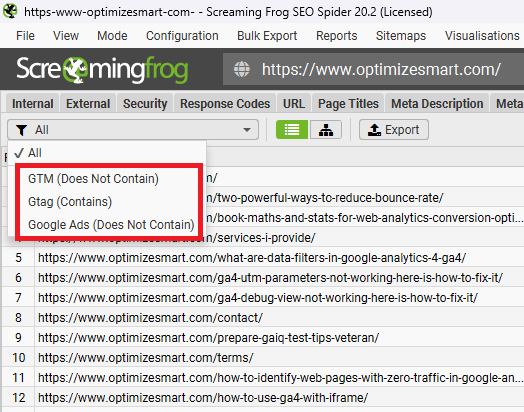Viewport: 524px width, 412px height.
Task: Click row number 10 cell
Action: click(x=18, y=358)
